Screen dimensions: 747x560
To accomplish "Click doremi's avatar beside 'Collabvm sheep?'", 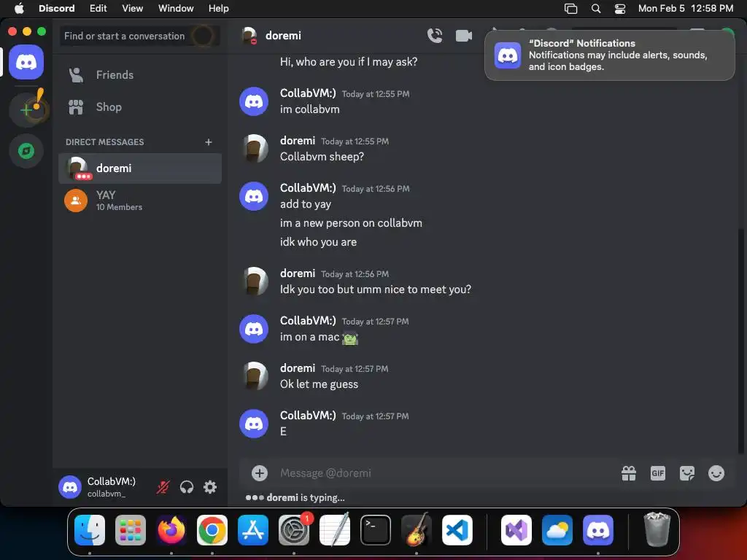I will tap(253, 148).
